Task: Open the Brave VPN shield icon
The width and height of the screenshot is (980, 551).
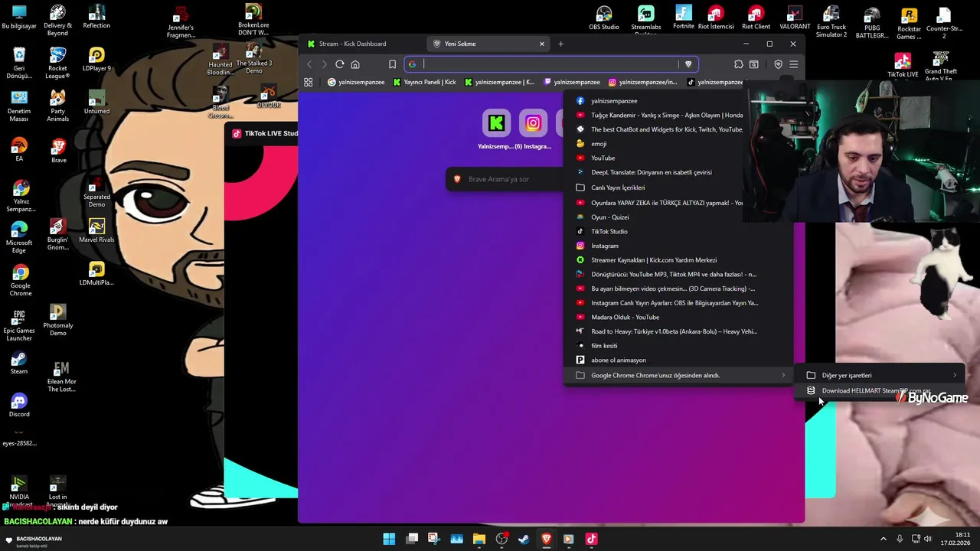Action: [x=778, y=64]
